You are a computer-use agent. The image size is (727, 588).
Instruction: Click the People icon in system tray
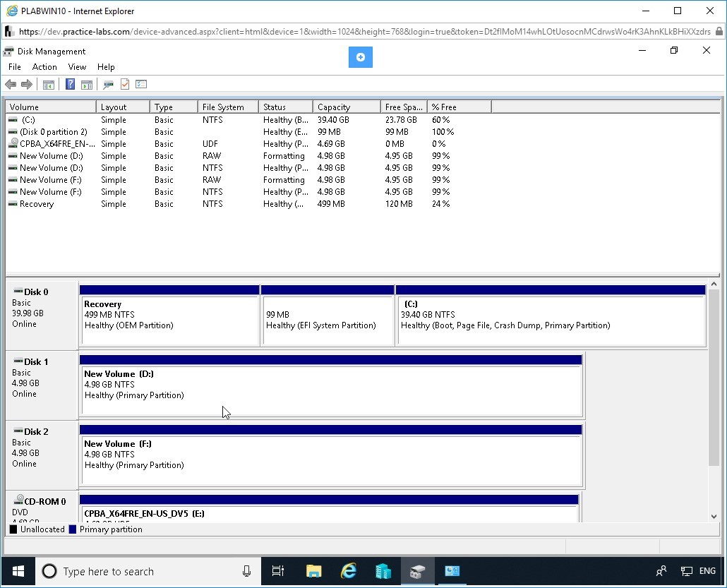(x=661, y=571)
